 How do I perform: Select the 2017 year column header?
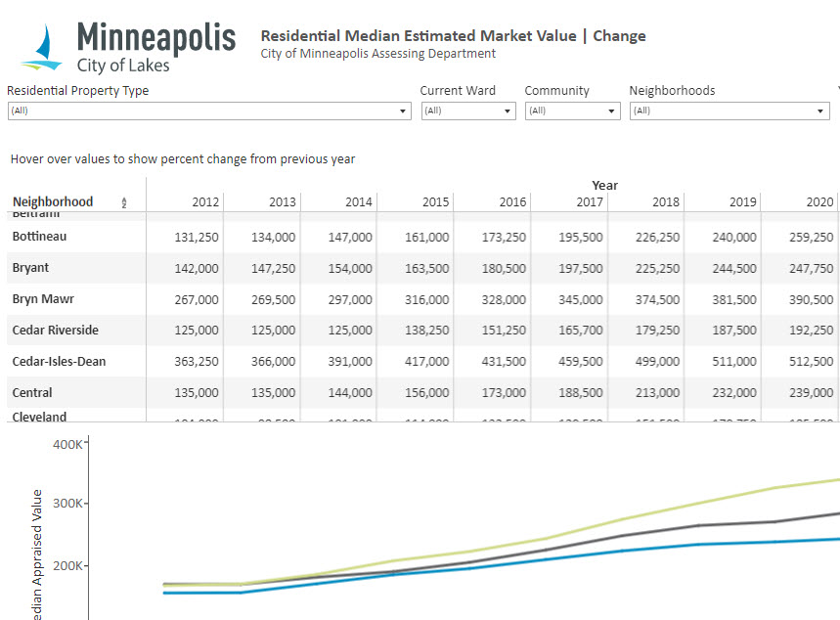click(590, 202)
